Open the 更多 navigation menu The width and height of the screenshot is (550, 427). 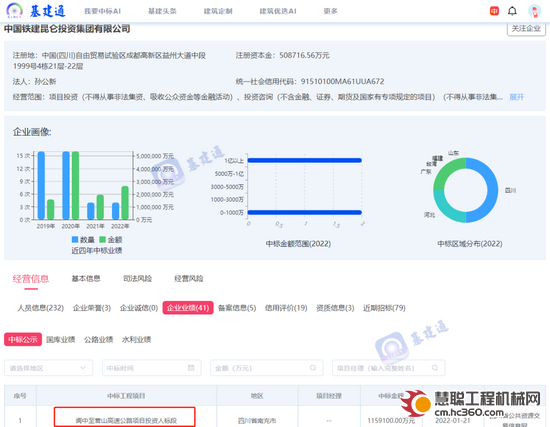tap(330, 11)
